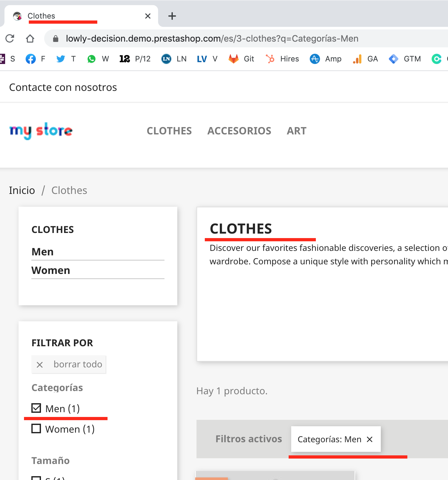
Task: Click the my store logo
Action: pos(41,131)
